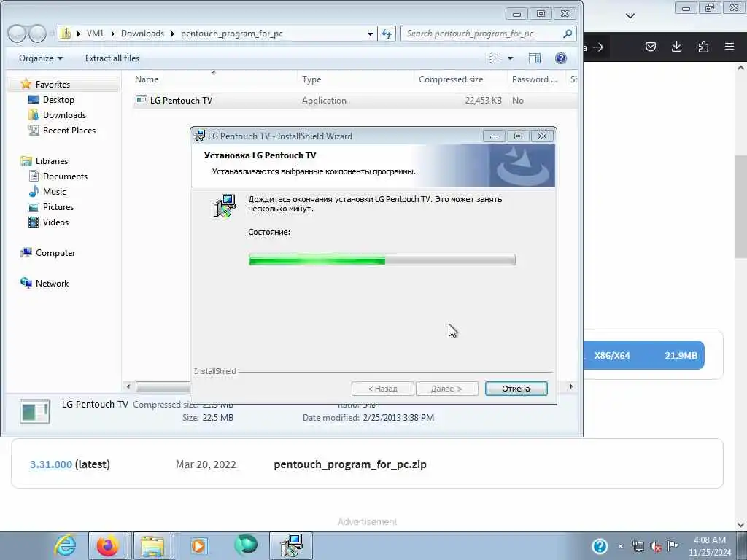Select Libraries in navigation pane
Screen dimensions: 747x560
point(52,161)
